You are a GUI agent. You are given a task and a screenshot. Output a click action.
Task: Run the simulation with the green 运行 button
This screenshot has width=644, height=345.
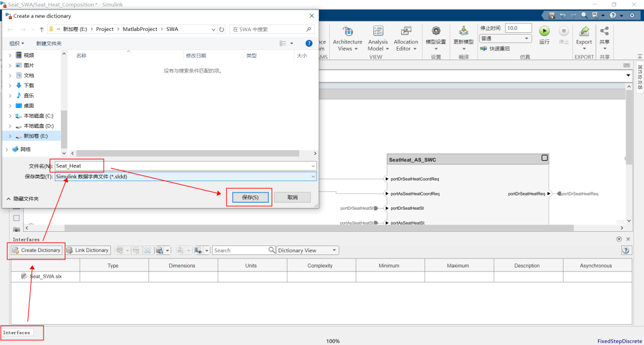pos(544,31)
